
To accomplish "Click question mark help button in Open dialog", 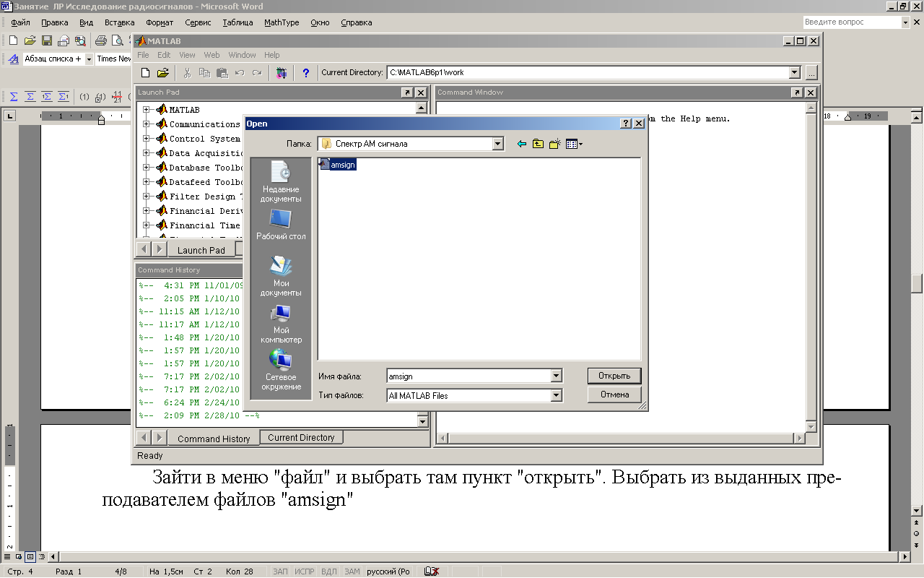I will (x=626, y=124).
